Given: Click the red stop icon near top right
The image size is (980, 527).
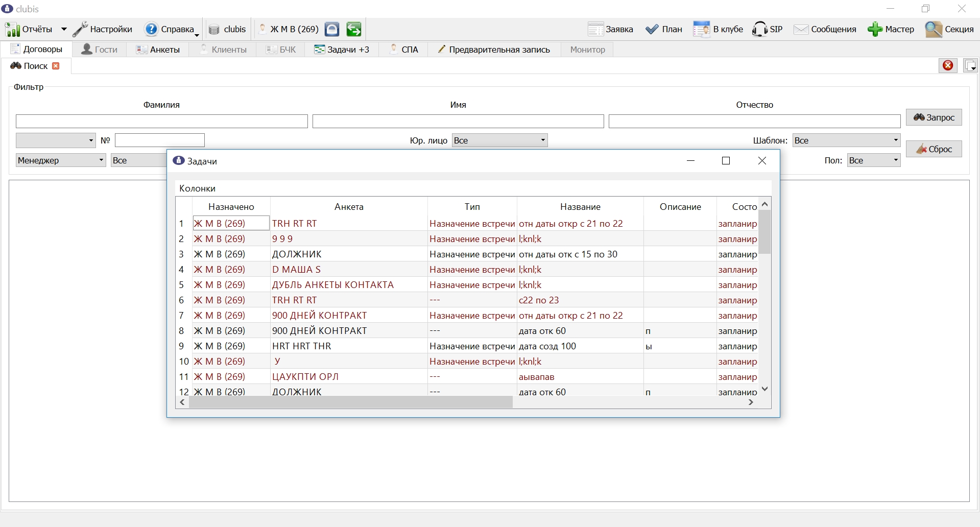Looking at the screenshot, I should click(x=948, y=65).
